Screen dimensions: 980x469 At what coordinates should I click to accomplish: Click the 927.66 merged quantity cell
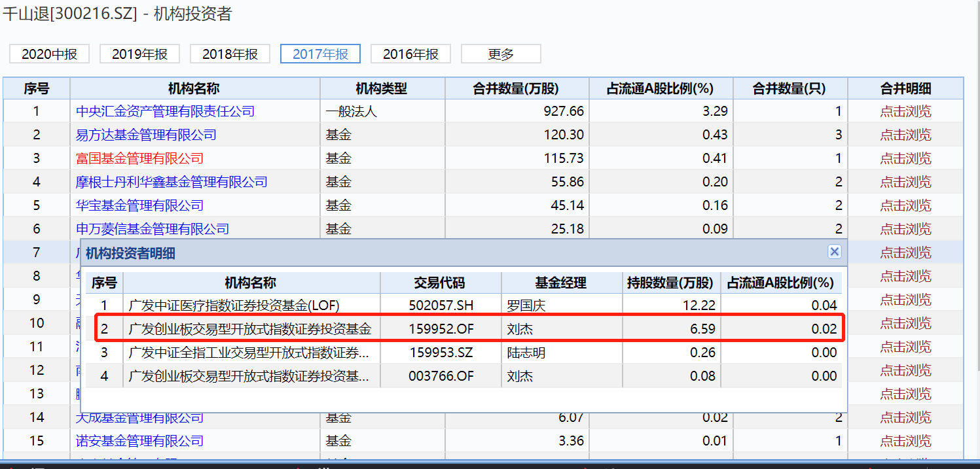point(517,111)
